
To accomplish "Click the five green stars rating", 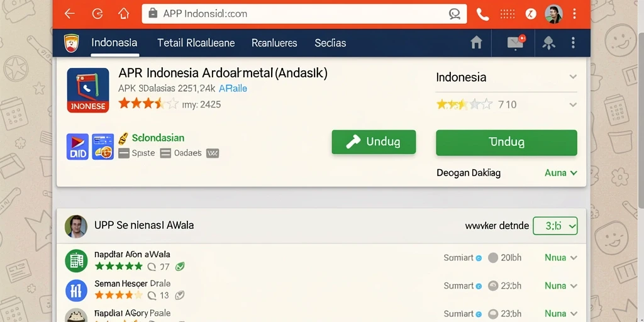I will (x=118, y=267).
